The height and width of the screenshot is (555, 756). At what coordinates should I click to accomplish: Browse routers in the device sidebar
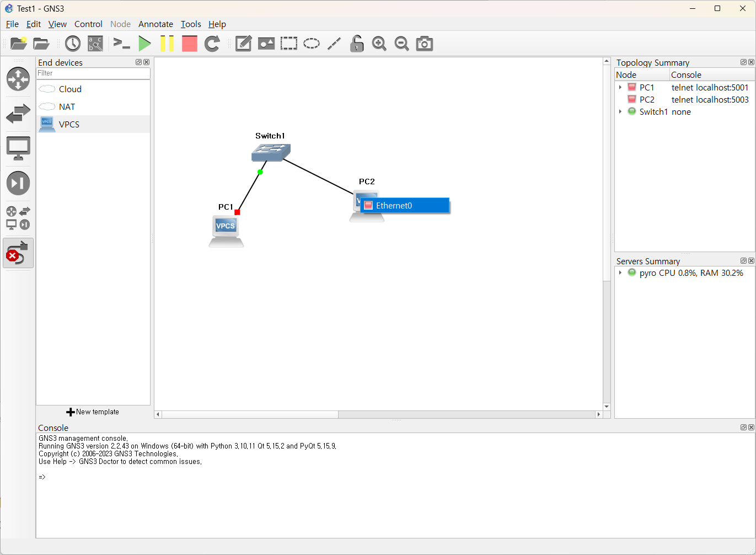(18, 79)
